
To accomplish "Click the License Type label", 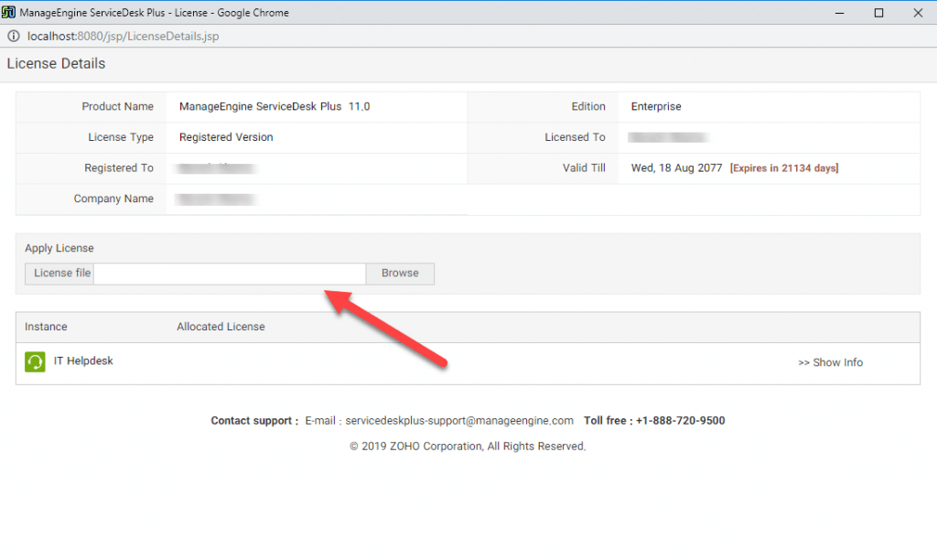I will [x=121, y=137].
